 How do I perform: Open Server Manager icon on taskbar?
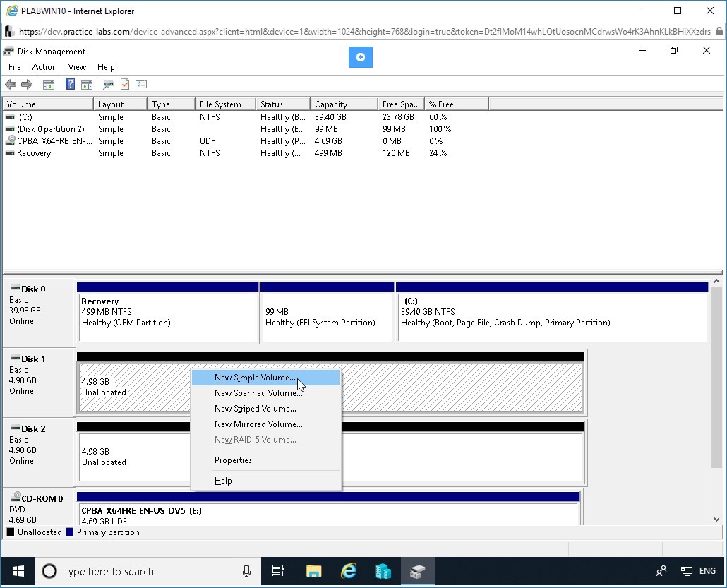point(383,571)
